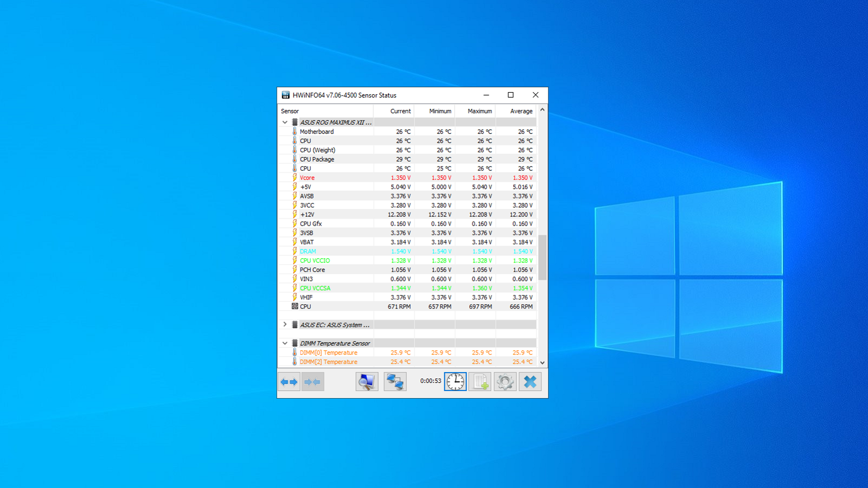
Task: Click thermometer icon on DIMM[0] Temperature row
Action: pos(295,352)
